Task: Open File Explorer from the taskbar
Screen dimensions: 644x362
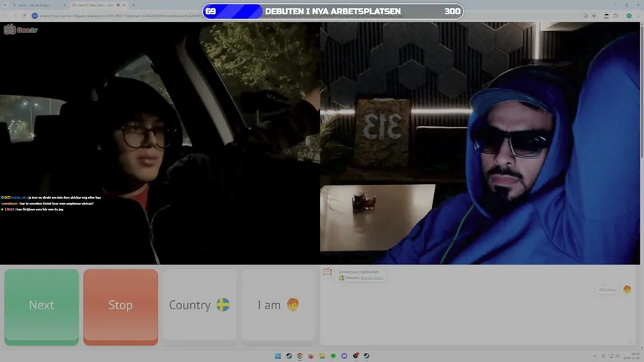Action: tap(322, 356)
